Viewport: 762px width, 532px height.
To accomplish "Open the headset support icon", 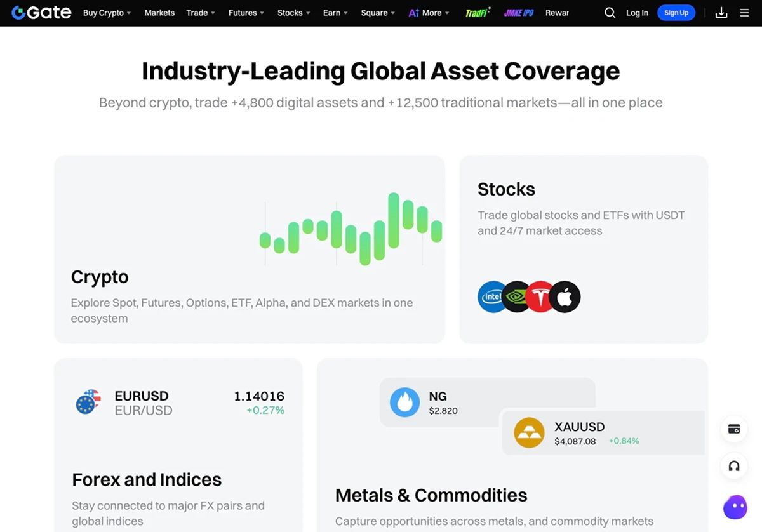I will tap(734, 467).
